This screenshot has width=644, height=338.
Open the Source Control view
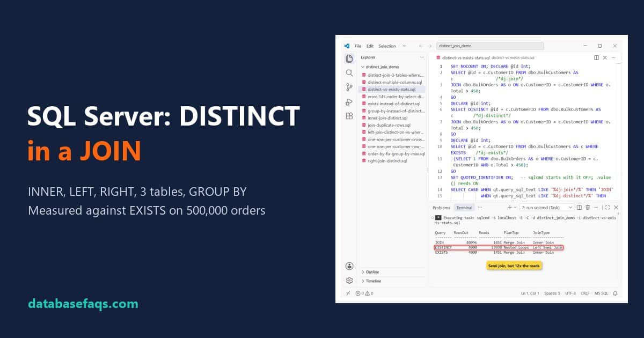tap(349, 87)
